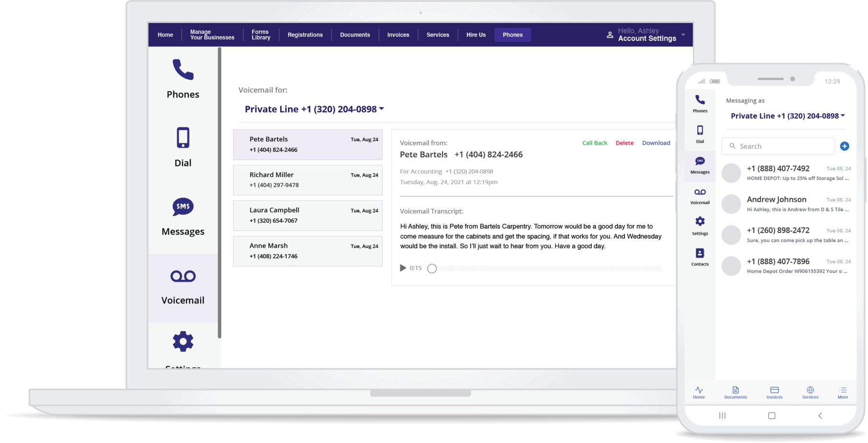Open Documents in top navbar
The width and height of the screenshot is (868, 443).
tap(355, 35)
